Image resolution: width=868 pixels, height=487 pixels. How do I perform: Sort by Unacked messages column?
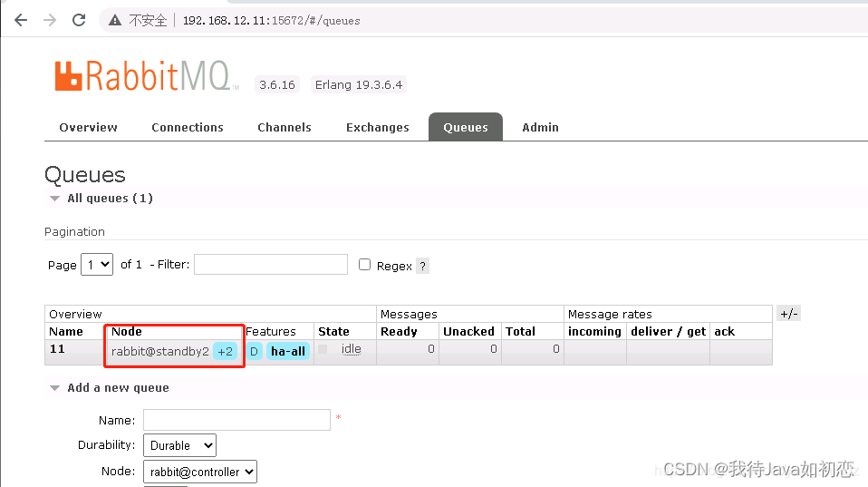(468, 331)
